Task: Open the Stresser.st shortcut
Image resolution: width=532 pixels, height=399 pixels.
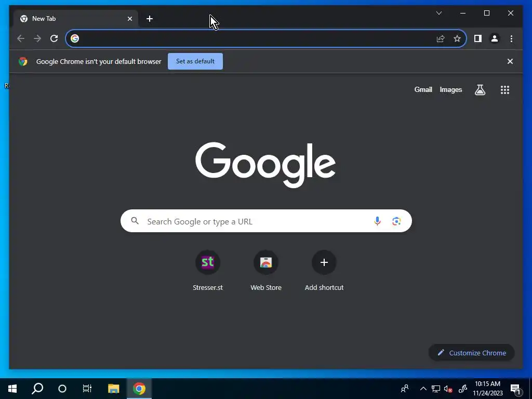Action: 208,271
